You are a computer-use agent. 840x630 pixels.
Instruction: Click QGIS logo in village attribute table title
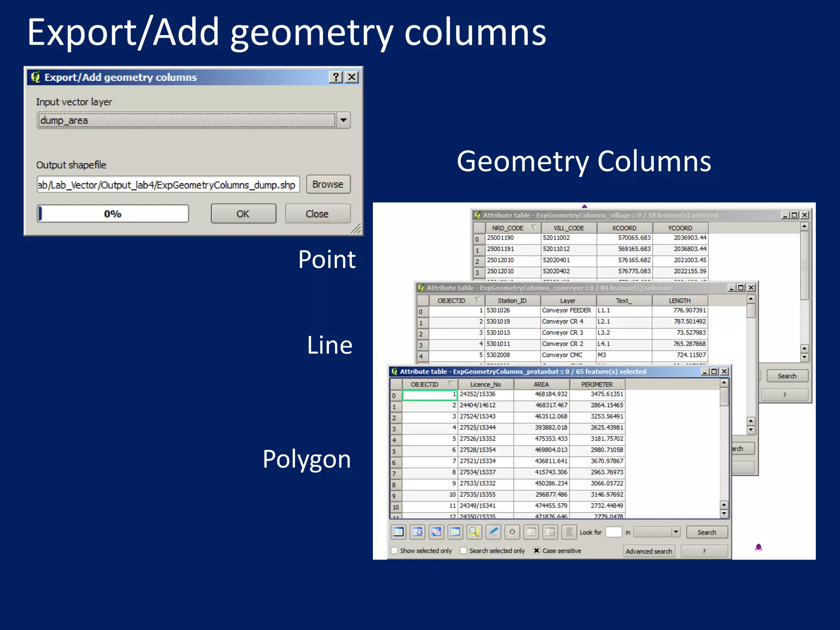[477, 215]
